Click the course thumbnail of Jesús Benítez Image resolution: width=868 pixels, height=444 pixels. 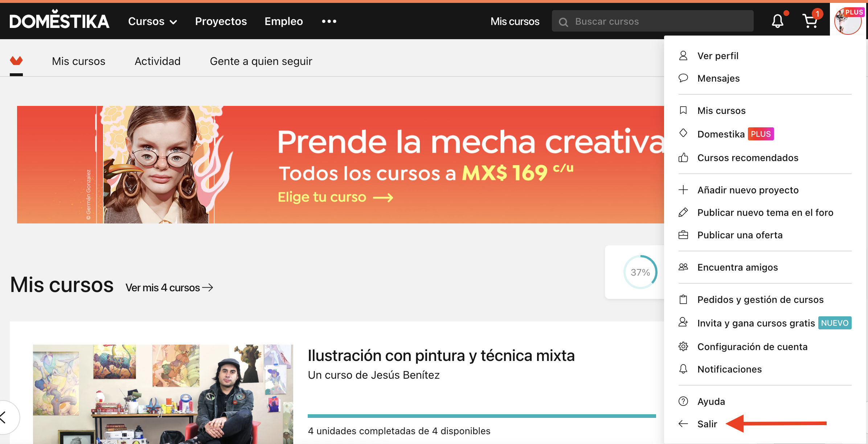(163, 394)
